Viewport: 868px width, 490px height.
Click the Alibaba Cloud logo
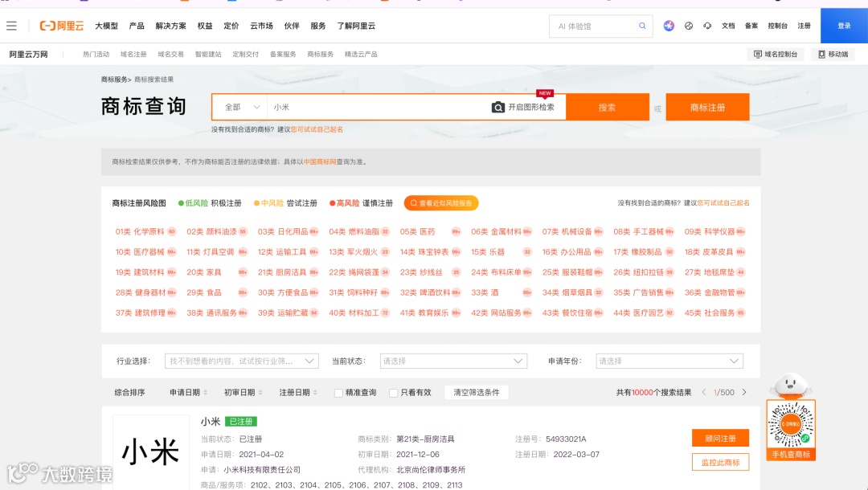pyautogui.click(x=61, y=26)
